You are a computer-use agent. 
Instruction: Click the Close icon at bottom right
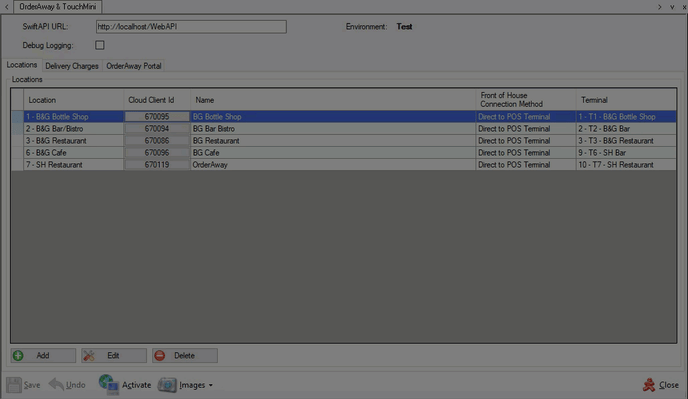point(649,385)
